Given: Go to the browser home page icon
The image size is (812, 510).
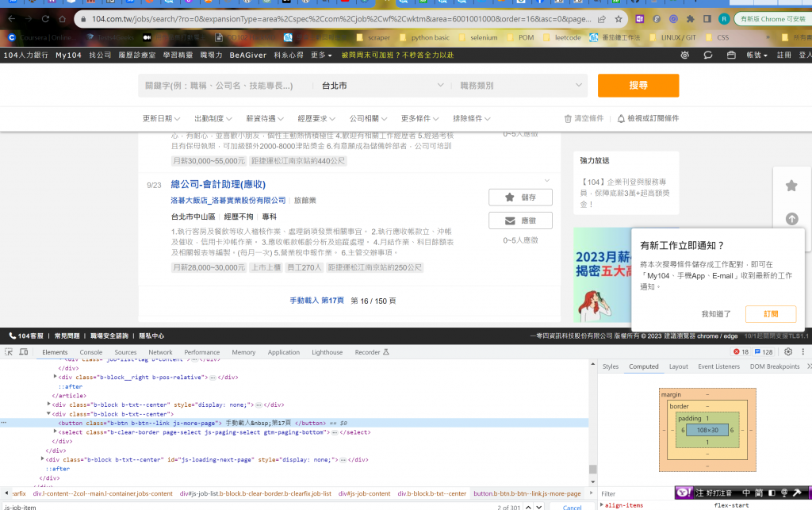Looking at the screenshot, I should (x=62, y=19).
